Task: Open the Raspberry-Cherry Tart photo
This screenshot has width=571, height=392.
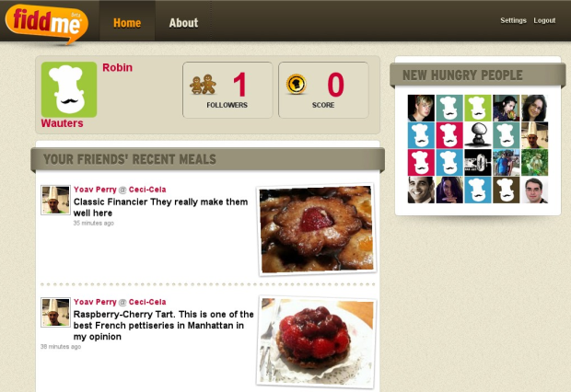Action: tap(317, 341)
